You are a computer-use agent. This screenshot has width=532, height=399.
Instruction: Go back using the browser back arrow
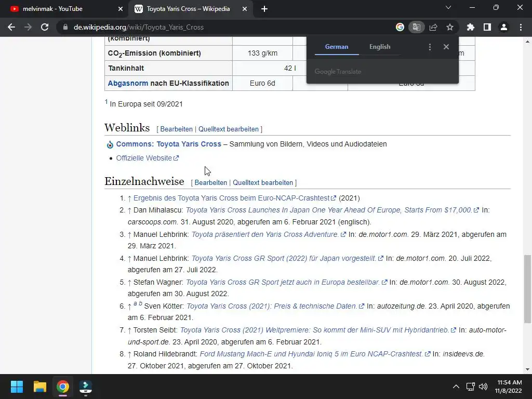[x=11, y=27]
